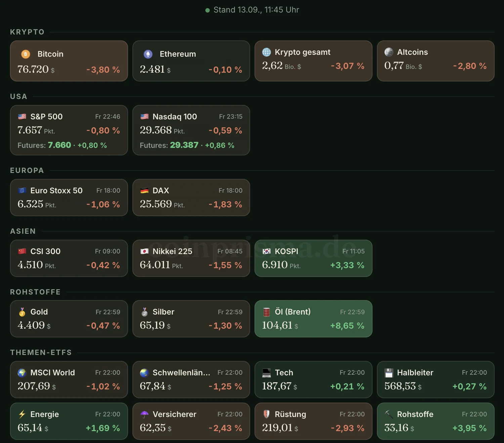Click the umbrella icon beside Versicherer
This screenshot has width=504, height=443.
(144, 414)
